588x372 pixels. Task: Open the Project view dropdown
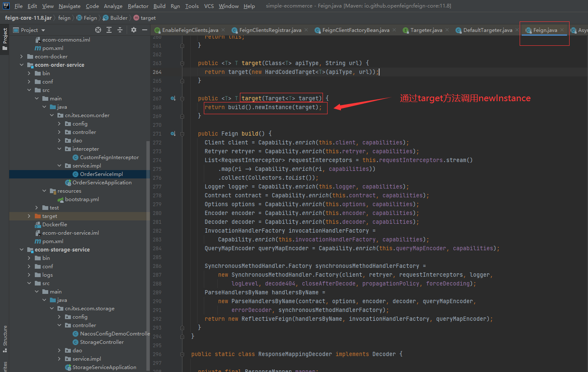point(43,30)
